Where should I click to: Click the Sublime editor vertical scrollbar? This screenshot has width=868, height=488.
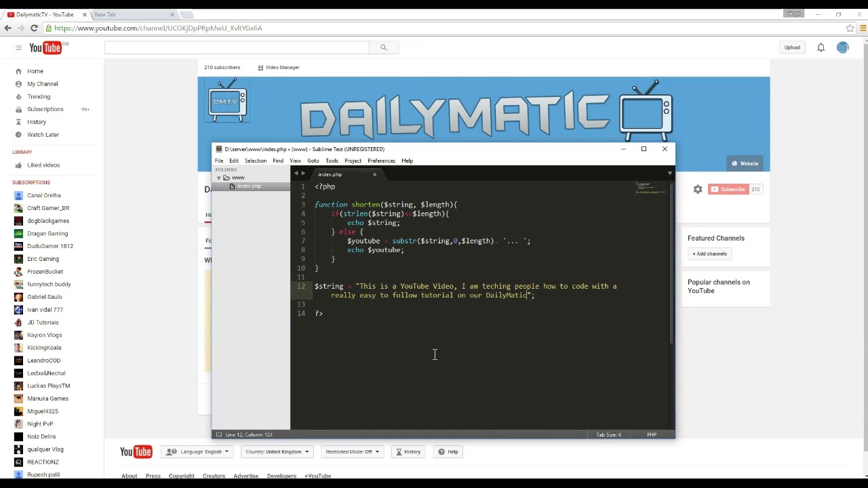click(671, 263)
